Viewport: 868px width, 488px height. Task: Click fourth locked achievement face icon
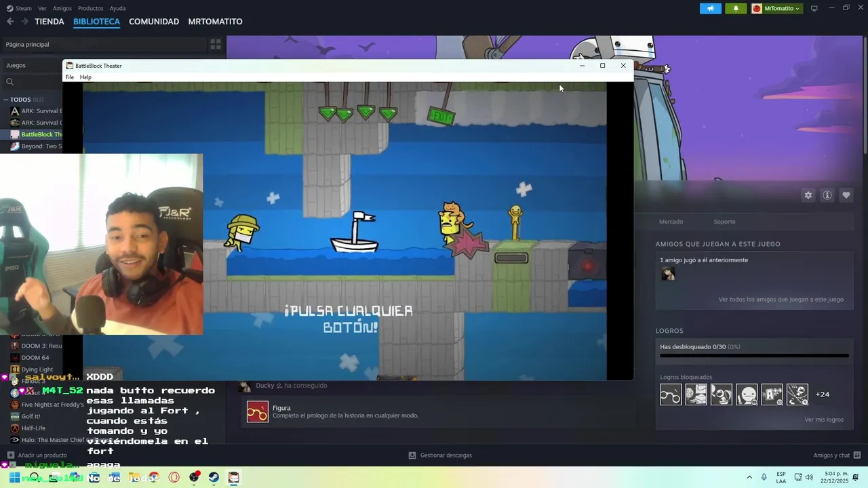pos(747,394)
